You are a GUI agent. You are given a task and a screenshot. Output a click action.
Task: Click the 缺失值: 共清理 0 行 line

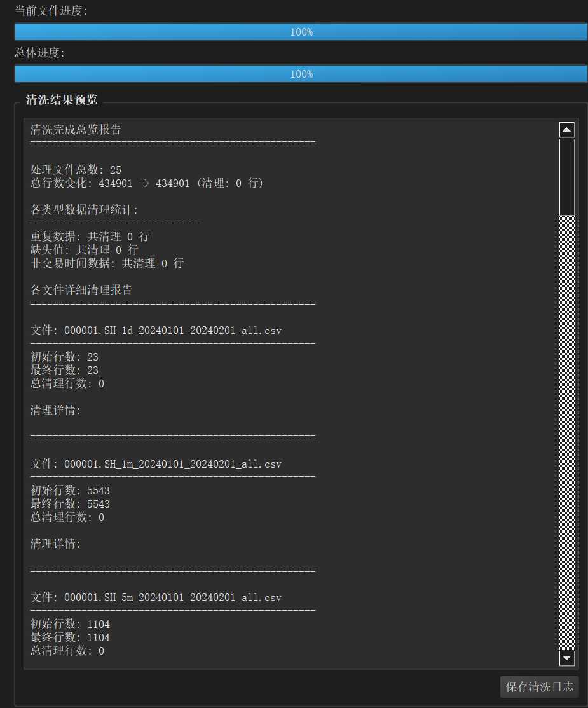click(84, 250)
